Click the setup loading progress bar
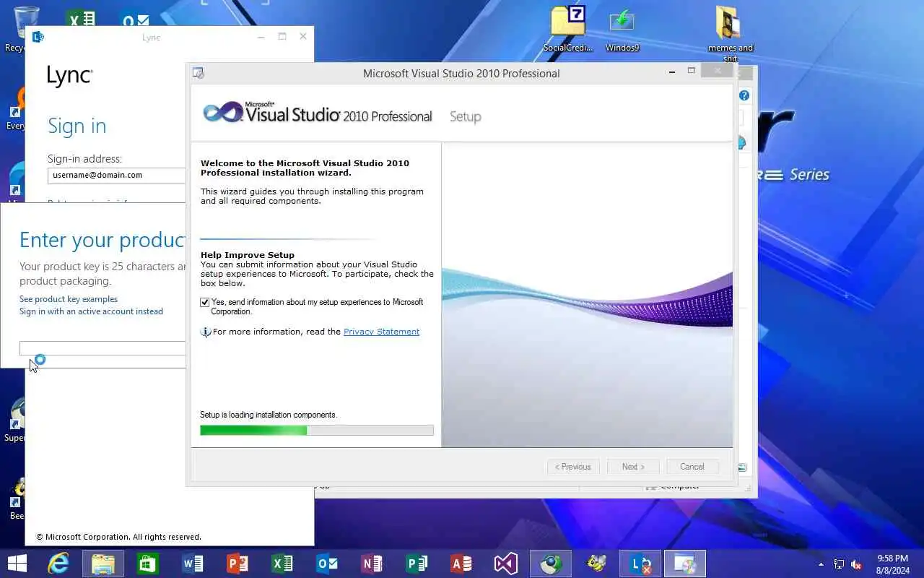The width and height of the screenshot is (924, 578). click(x=317, y=430)
